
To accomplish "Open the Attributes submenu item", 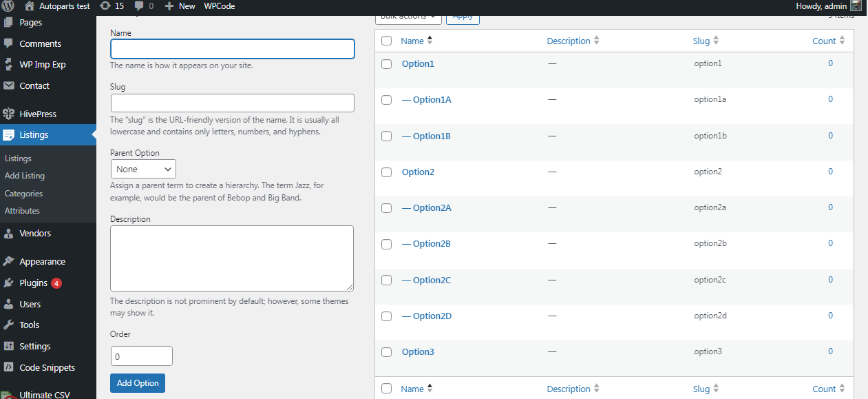I will pyautogui.click(x=22, y=211).
